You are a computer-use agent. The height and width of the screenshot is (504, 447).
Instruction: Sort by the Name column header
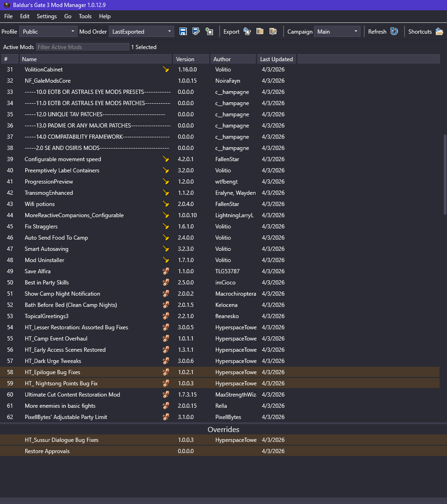point(96,59)
